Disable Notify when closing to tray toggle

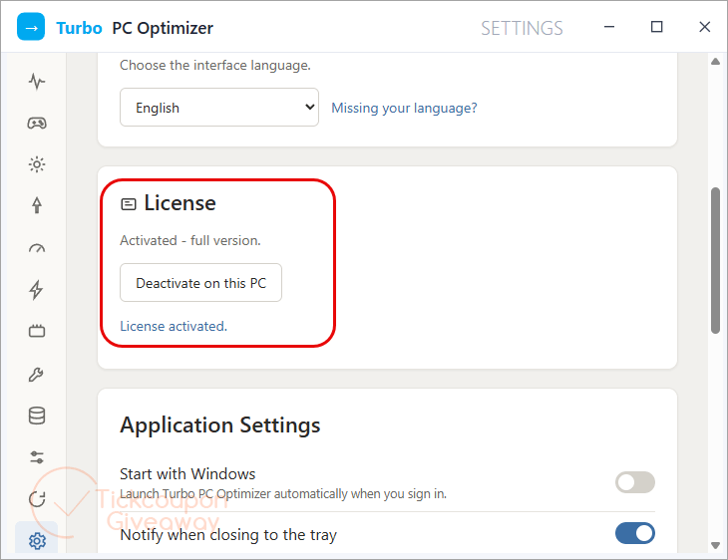[634, 533]
